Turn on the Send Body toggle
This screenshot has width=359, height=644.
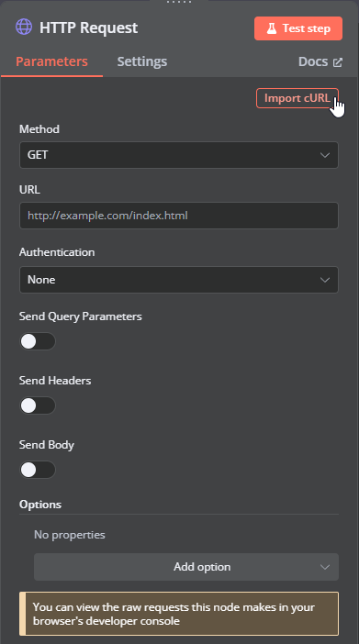tap(38, 470)
